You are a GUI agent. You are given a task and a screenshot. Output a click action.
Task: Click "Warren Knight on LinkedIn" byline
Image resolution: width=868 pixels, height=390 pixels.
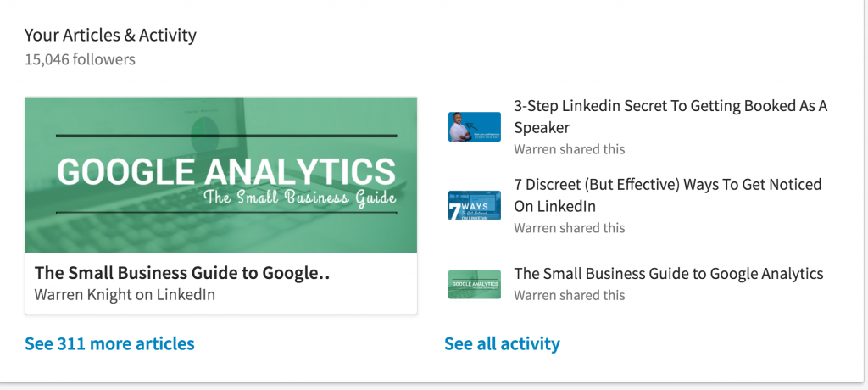pos(125,294)
